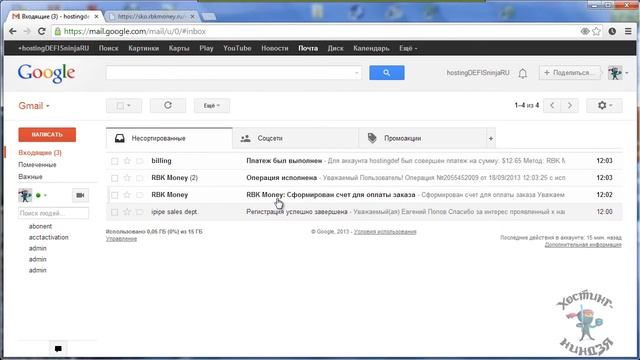Reload the page in Chrome toolbar
Screen dimensions: 640x360
pos(41,31)
